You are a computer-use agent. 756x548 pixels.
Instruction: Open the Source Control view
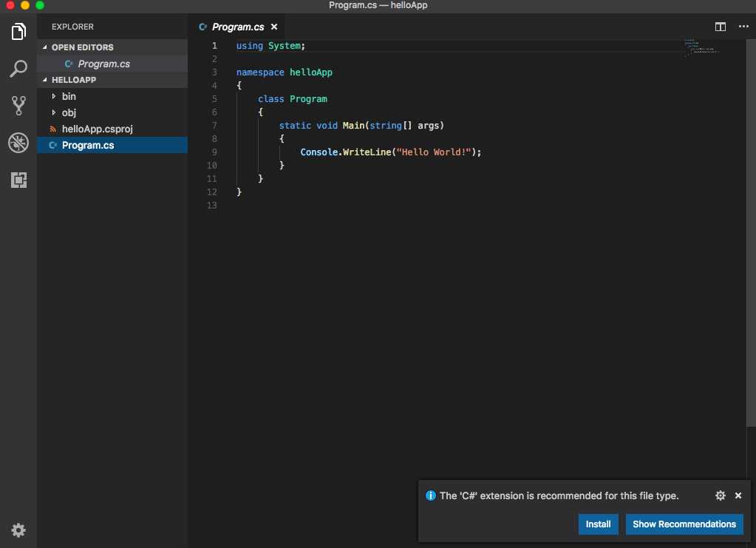coord(18,106)
